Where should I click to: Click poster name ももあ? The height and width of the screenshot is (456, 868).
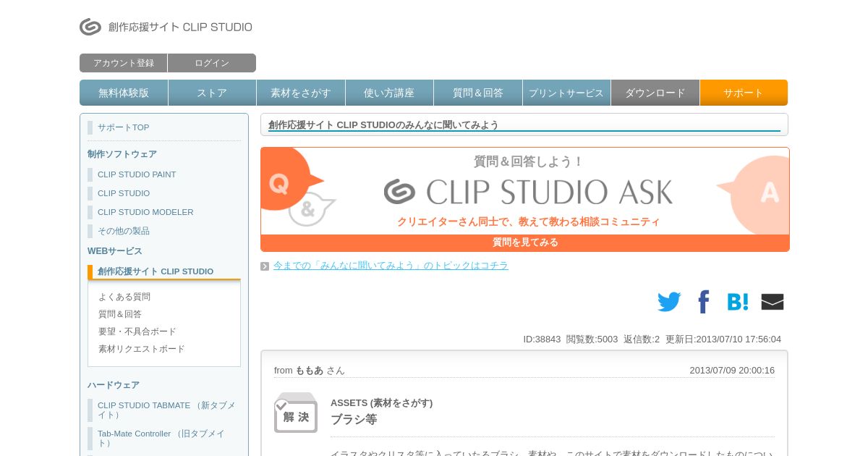coord(309,370)
